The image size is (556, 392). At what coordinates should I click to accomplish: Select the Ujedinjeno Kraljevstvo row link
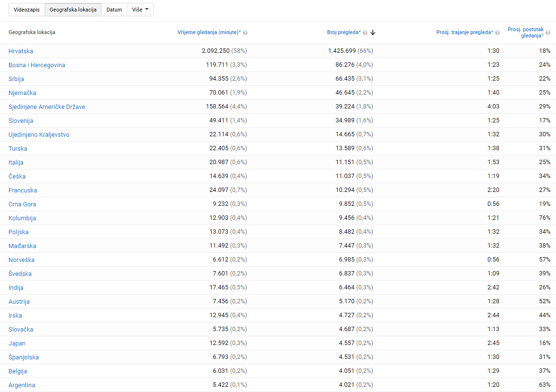click(x=39, y=135)
